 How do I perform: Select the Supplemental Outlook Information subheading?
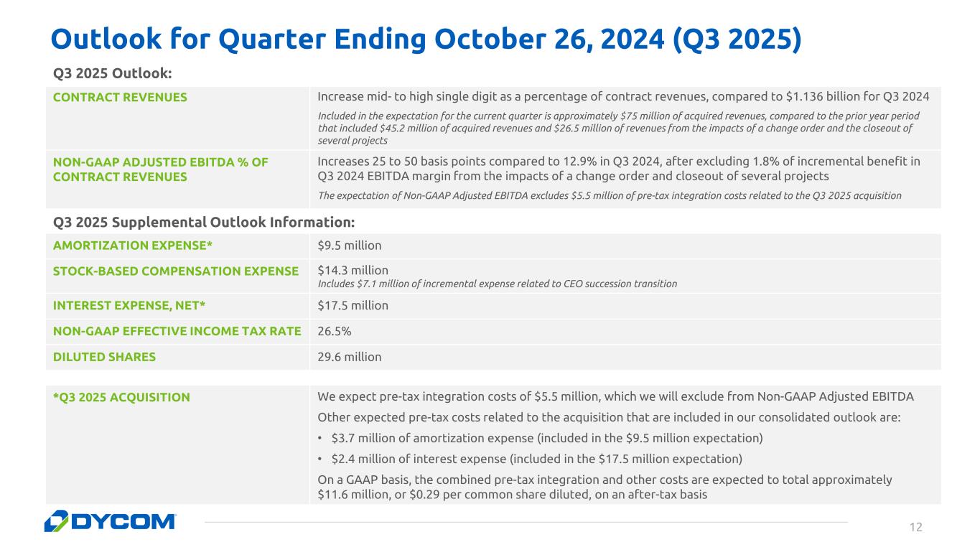click(x=204, y=220)
